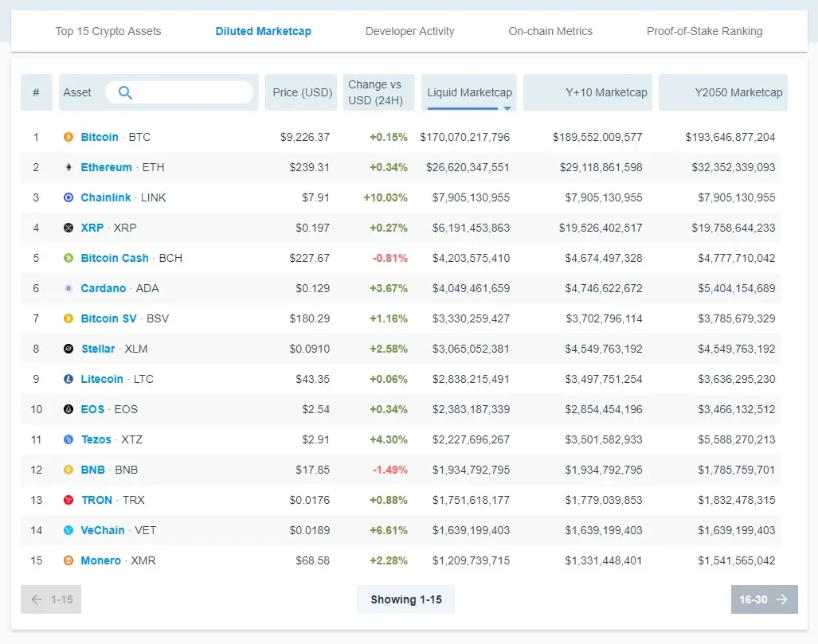Click XRP Y+10 marketcap $19,526,402,517
The width and height of the screenshot is (818, 644).
[x=601, y=228]
